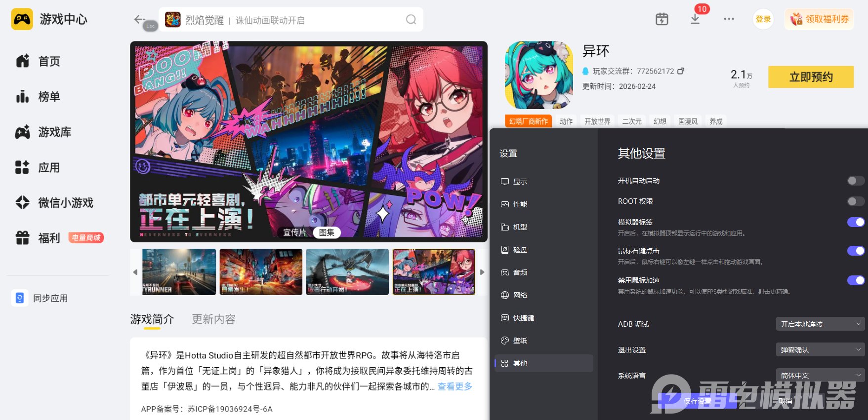
Task: Click the 开放世界 tag
Action: (x=597, y=121)
